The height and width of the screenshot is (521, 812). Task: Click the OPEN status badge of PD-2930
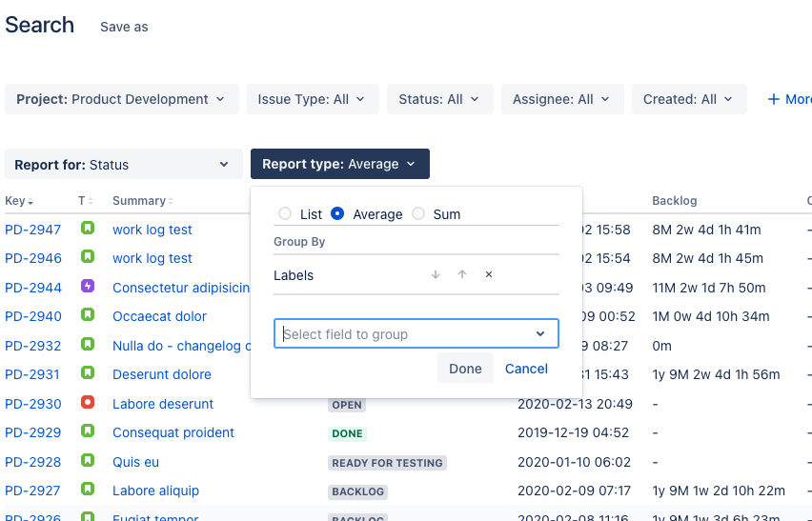(x=347, y=405)
